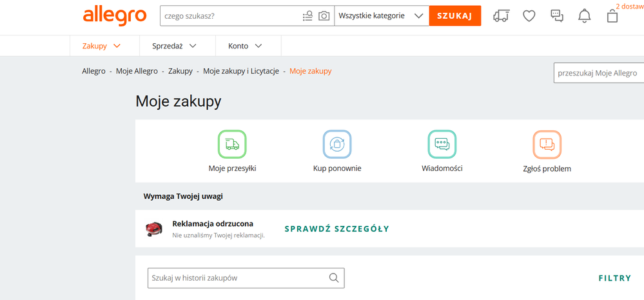Click the Wiadomości speech bubble icon

tap(442, 144)
